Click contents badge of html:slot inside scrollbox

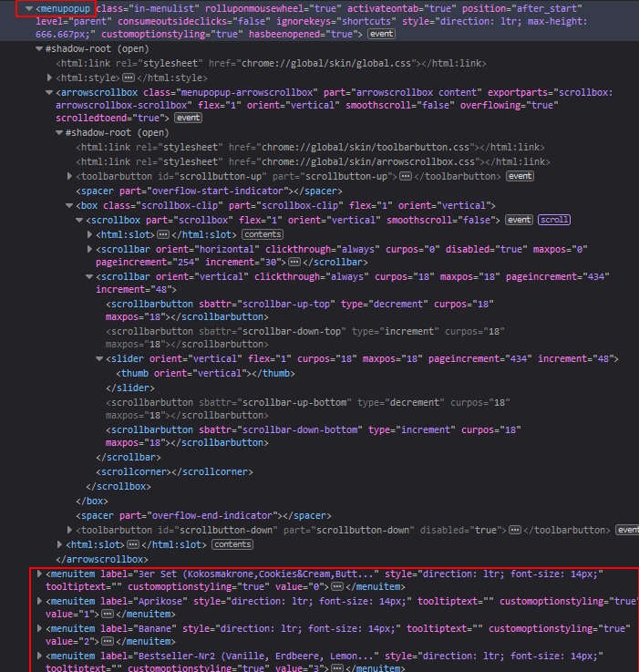[x=261, y=234]
